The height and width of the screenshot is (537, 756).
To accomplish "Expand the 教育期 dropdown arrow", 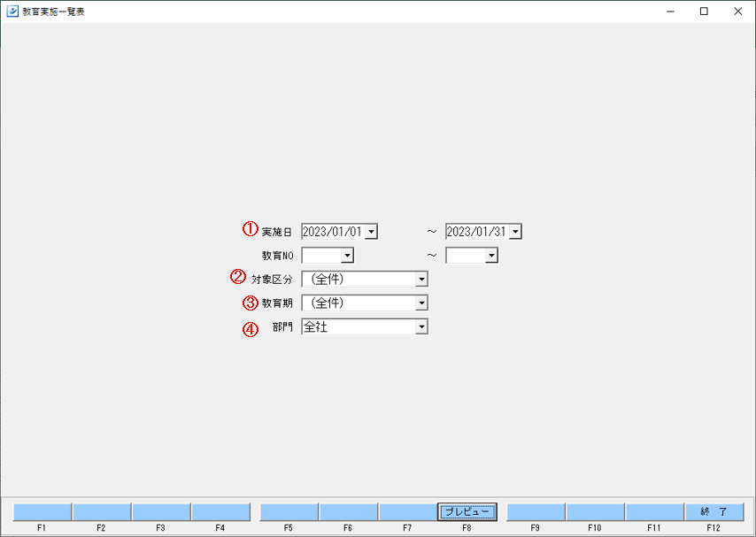I will [421, 303].
